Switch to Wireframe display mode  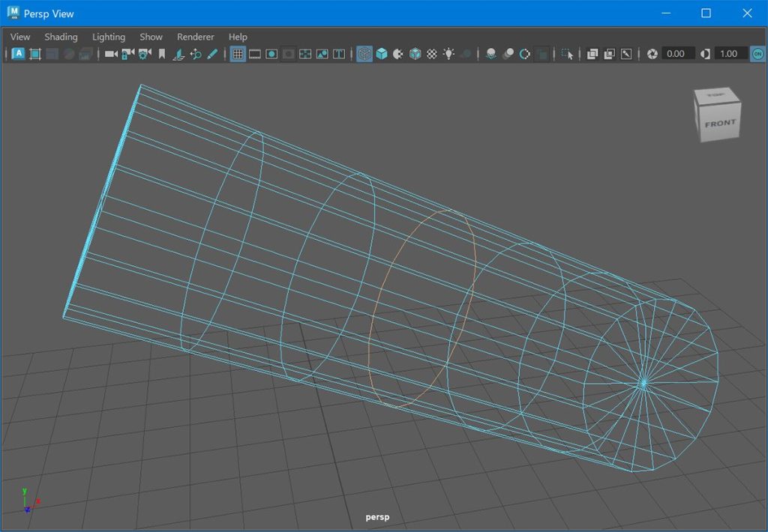364,54
